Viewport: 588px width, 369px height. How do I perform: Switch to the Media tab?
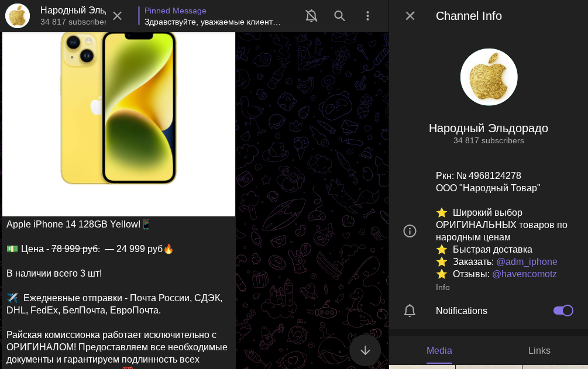click(439, 350)
